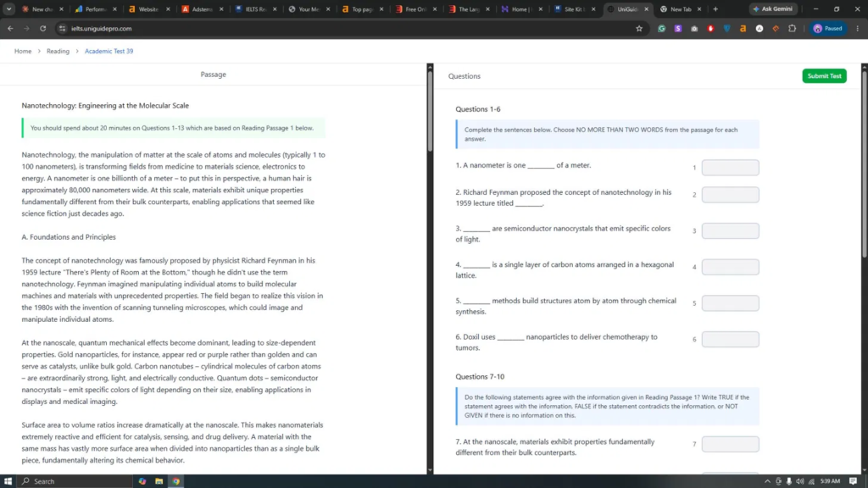Bookmark this page with the star icon
The width and height of the screenshot is (868, 488).
click(x=639, y=28)
